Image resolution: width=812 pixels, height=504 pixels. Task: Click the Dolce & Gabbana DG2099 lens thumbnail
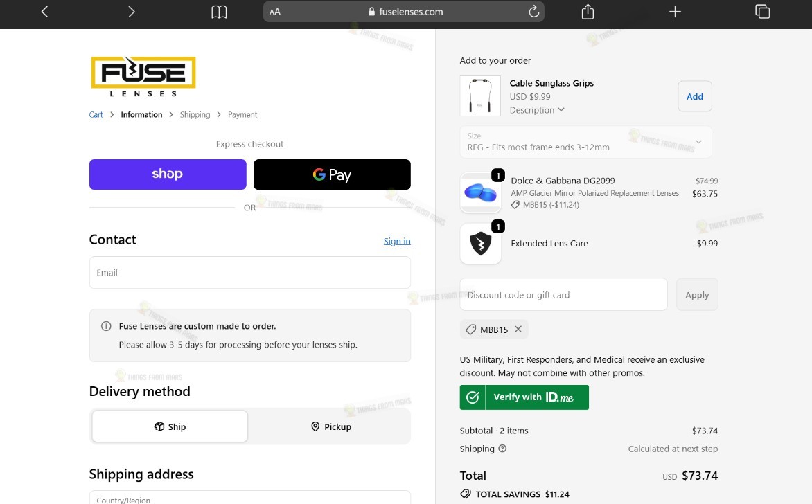(x=480, y=192)
